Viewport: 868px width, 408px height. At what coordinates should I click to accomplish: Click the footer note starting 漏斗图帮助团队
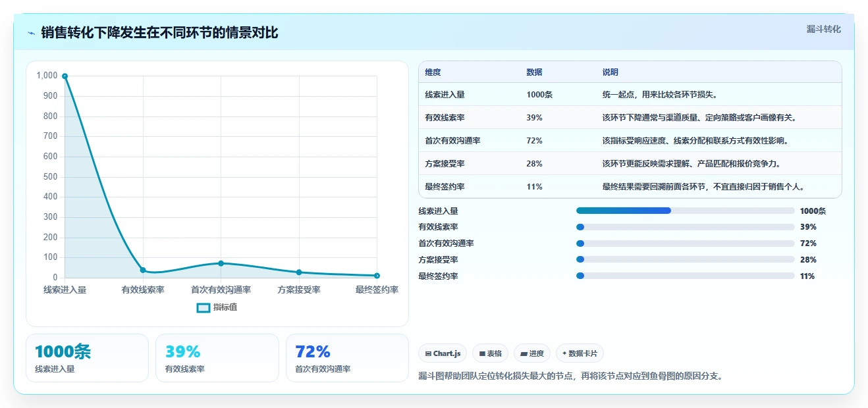click(570, 376)
